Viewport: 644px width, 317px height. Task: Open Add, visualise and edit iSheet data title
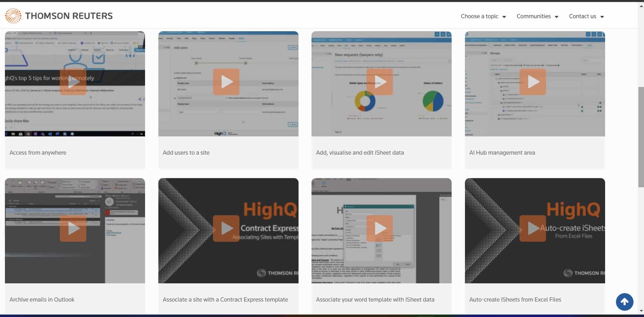[360, 153]
